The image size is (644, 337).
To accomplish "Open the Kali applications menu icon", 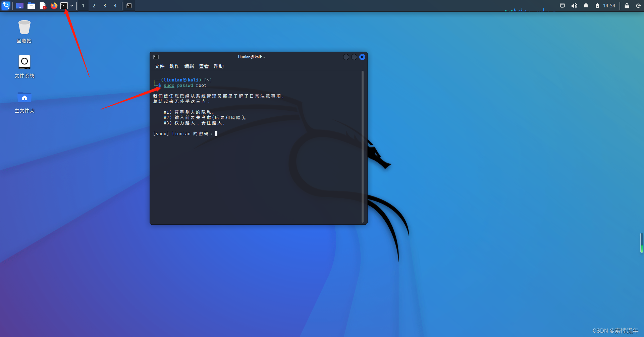I will click(x=6, y=5).
